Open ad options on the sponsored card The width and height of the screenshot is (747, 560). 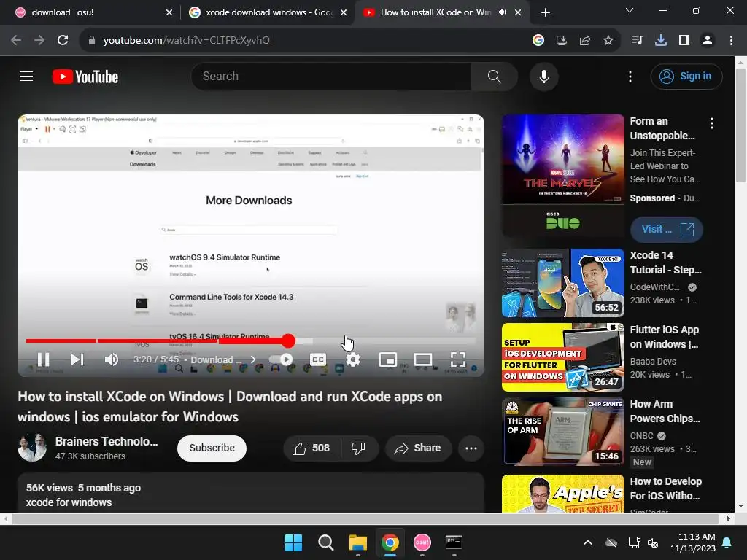tap(712, 123)
